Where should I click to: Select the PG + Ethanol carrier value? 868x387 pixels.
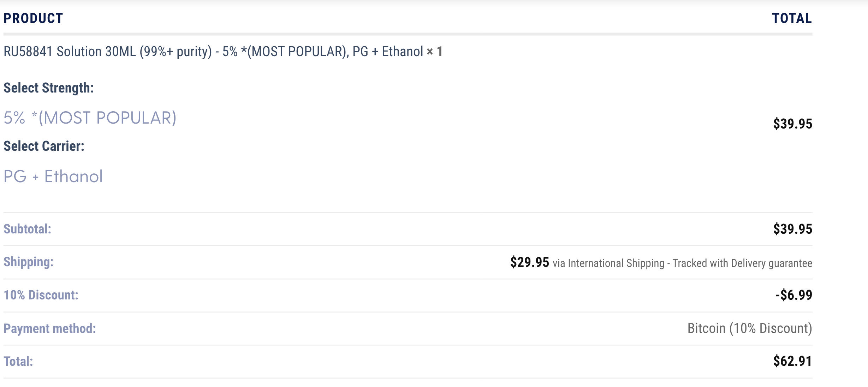pyautogui.click(x=53, y=176)
